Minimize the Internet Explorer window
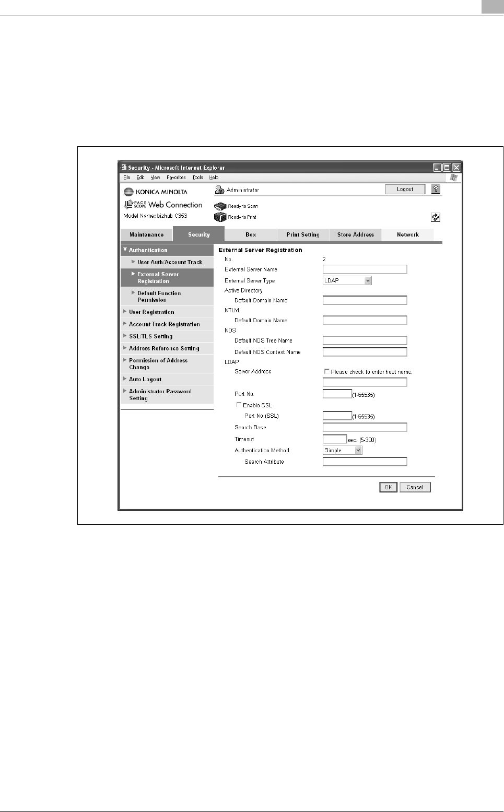Image resolution: width=504 pixels, height=812 pixels. pos(437,168)
